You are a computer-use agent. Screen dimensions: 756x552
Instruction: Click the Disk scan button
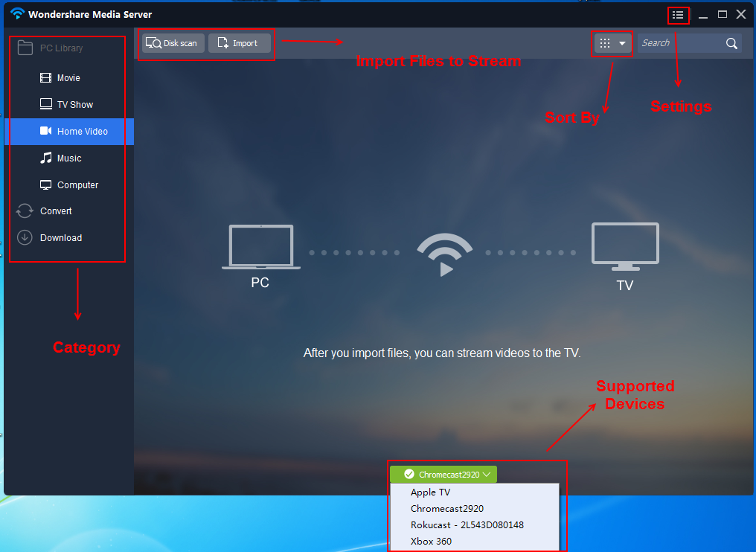173,43
